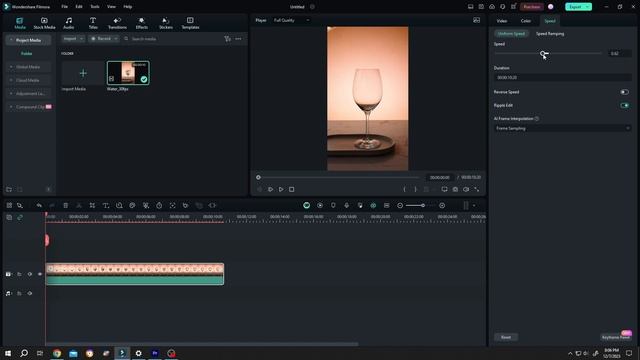The image size is (640, 360).
Task: Click the timeline zoom-out minus icon
Action: 400,205
